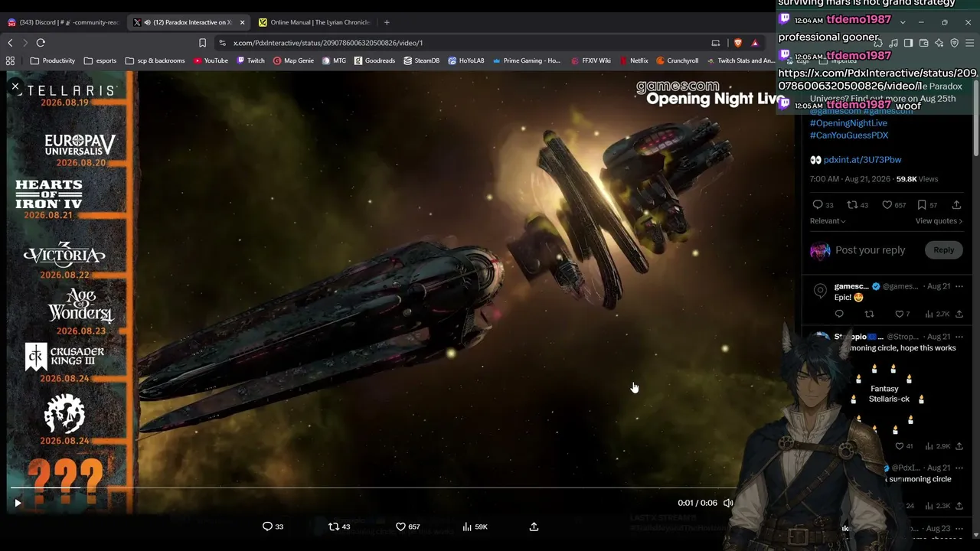This screenshot has width=980, height=551.
Task: Play the video in the viewer
Action: (18, 503)
